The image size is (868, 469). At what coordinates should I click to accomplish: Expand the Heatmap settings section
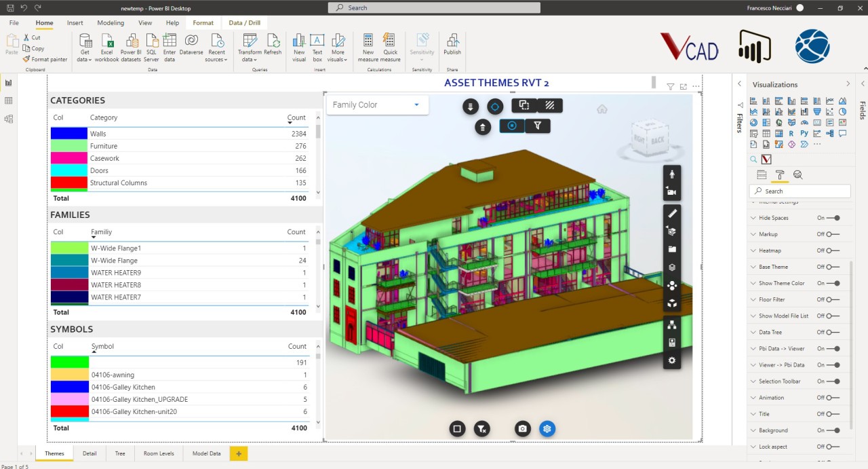point(753,250)
